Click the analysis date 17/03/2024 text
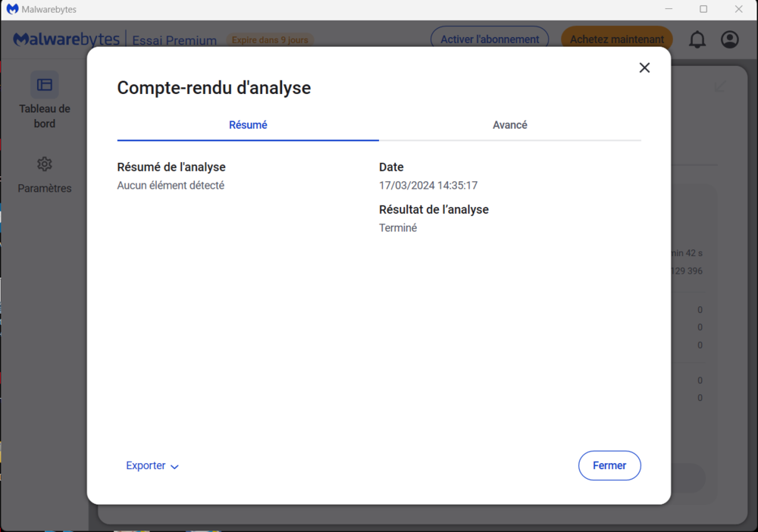This screenshot has height=532, width=758. [428, 186]
